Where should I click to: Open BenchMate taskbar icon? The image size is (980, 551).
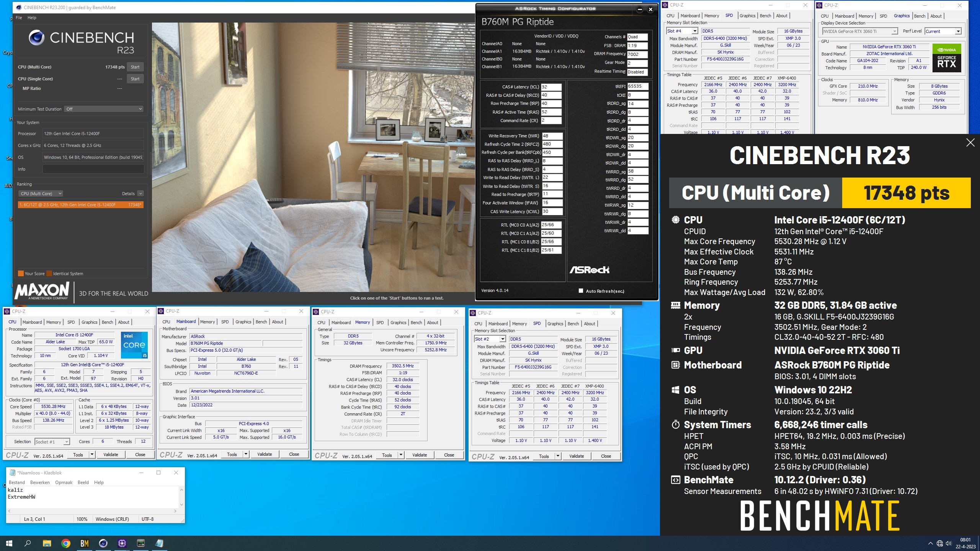[85, 543]
